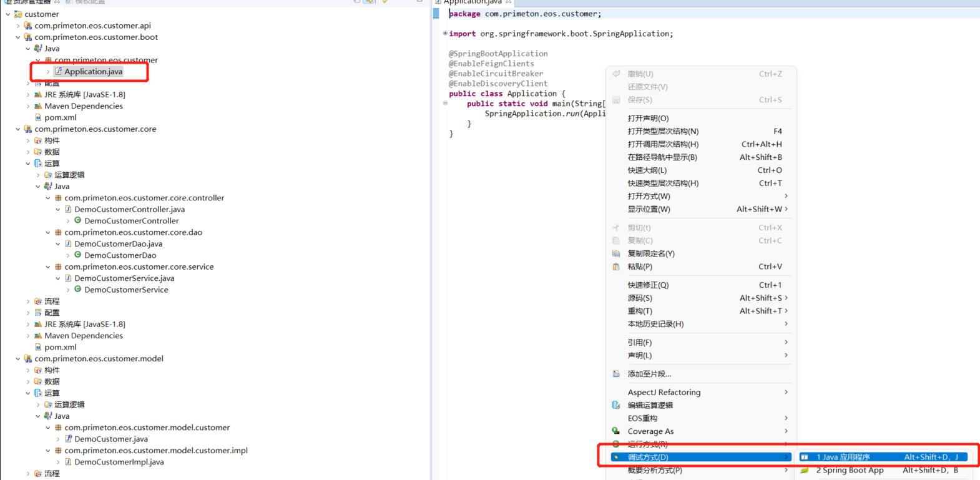Screen dimensions: 980x480
Task: Choose '1 Java 应用程序' debug option
Action: point(843,457)
